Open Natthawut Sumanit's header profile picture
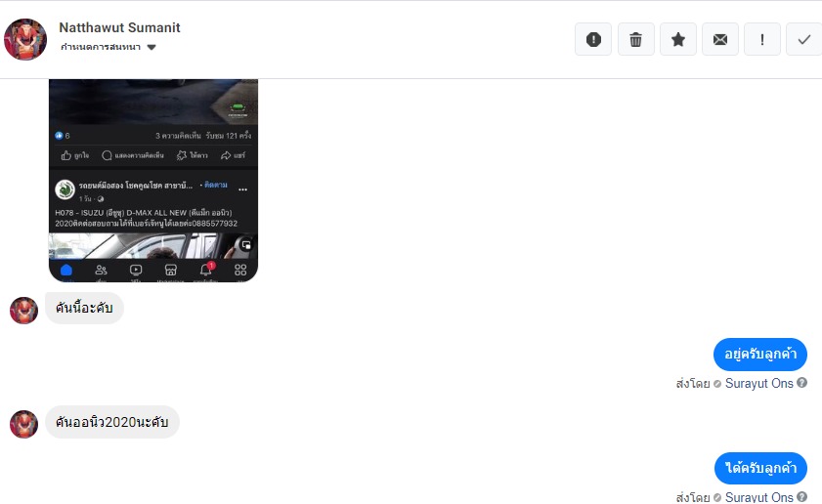The width and height of the screenshot is (822, 504). 25,39
